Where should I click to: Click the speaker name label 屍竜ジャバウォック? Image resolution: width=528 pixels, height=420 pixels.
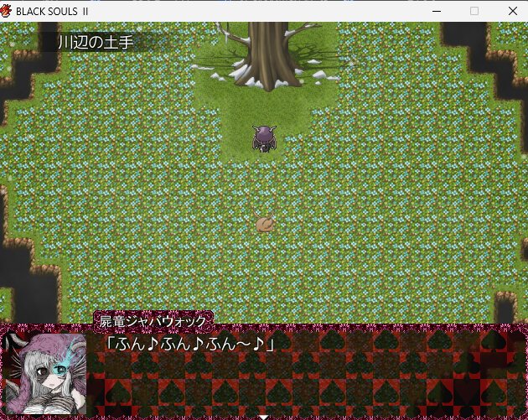tap(153, 322)
